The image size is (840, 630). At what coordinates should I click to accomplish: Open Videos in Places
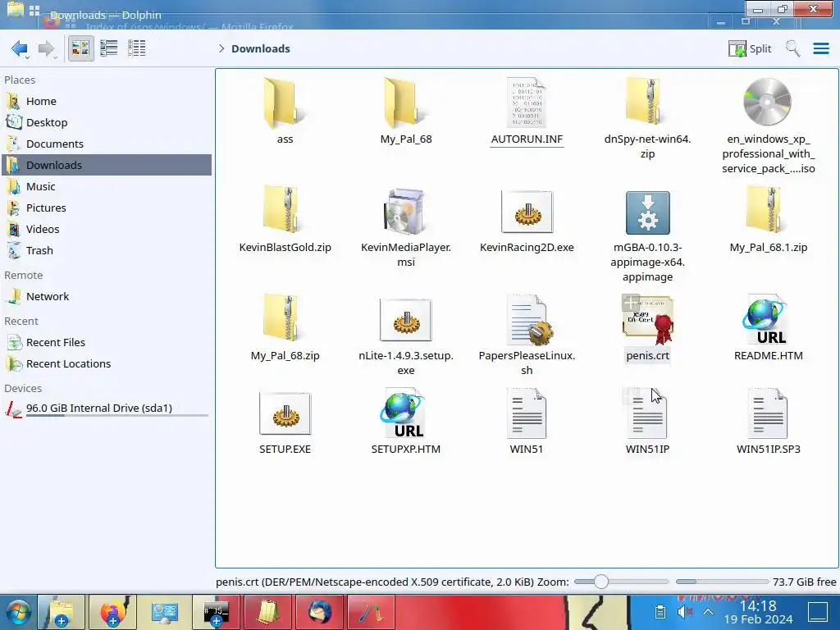coord(106,230)
